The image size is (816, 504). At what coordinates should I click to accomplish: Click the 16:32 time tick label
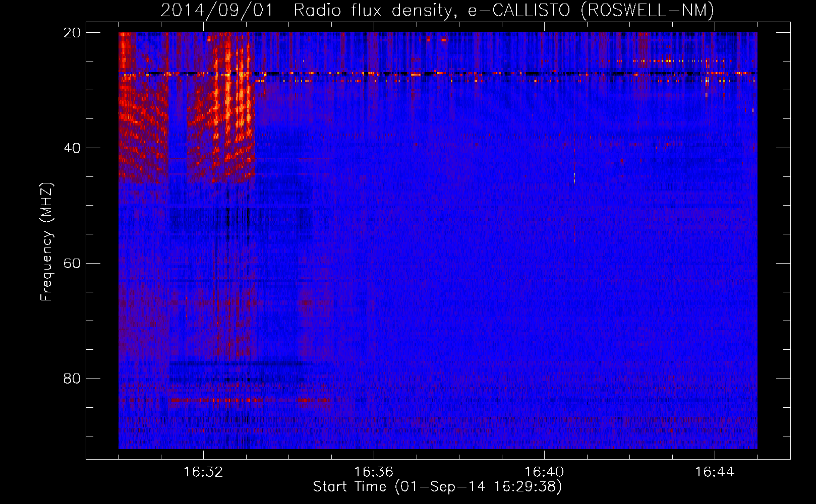(x=203, y=472)
